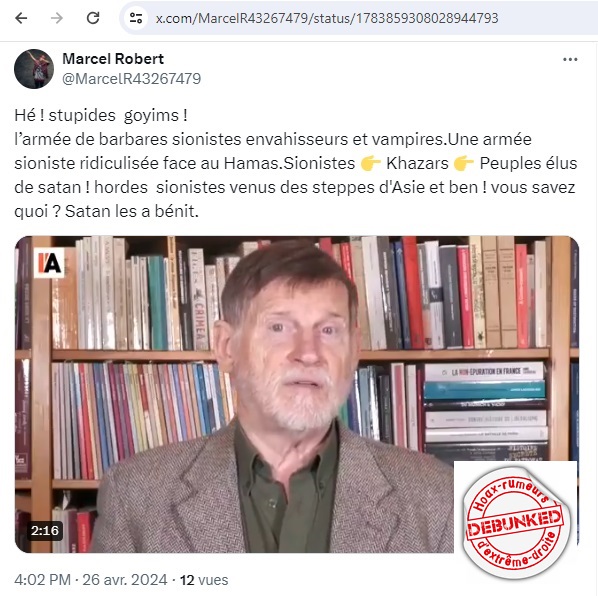Click the first pointing hand emoji
The width and height of the screenshot is (598, 596).
click(370, 163)
